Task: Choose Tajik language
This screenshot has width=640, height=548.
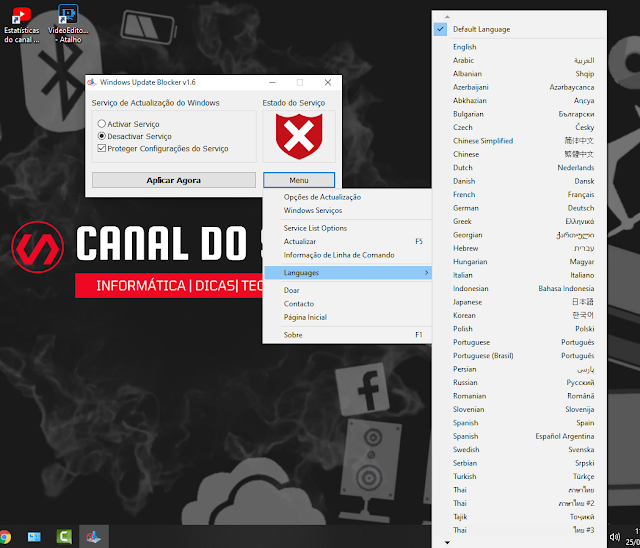Action: tap(519, 517)
